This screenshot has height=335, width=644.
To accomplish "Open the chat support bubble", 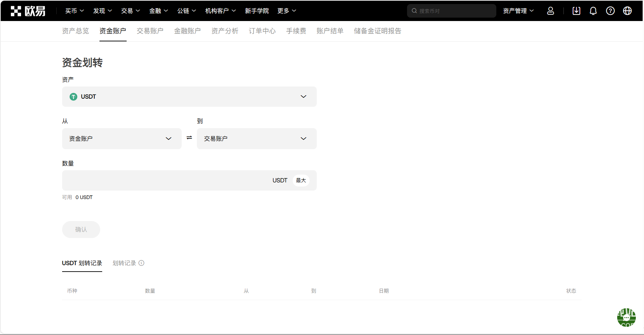I will (x=626, y=317).
